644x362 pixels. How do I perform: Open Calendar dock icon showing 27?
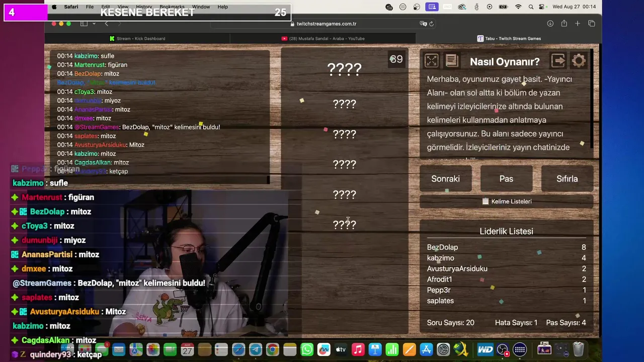tap(187, 349)
